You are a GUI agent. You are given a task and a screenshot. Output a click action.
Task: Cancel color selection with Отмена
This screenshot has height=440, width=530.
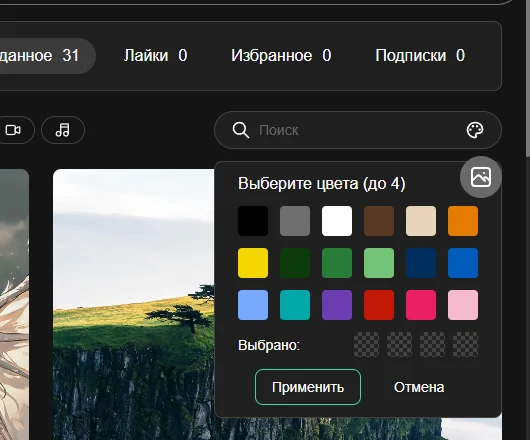click(419, 387)
